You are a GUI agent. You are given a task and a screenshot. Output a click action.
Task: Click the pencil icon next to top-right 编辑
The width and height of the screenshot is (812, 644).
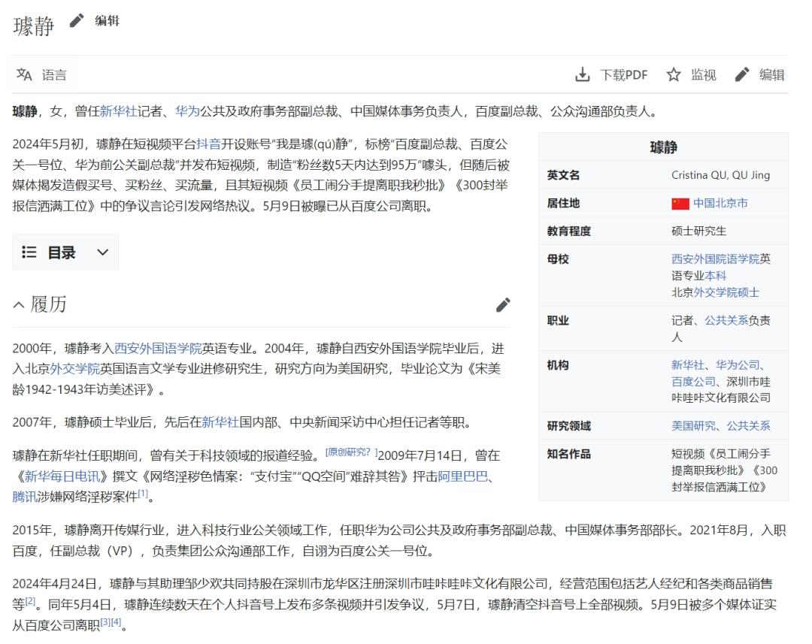tap(743, 74)
